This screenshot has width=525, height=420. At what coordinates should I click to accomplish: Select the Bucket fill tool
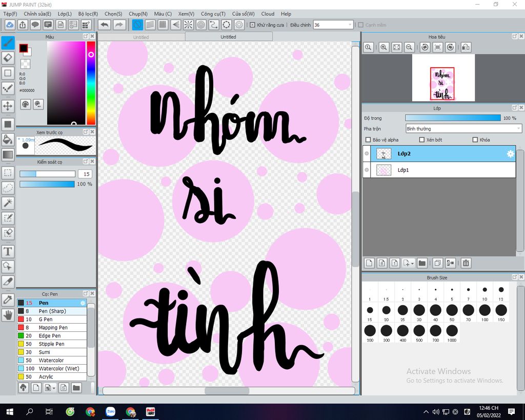pos(8,139)
